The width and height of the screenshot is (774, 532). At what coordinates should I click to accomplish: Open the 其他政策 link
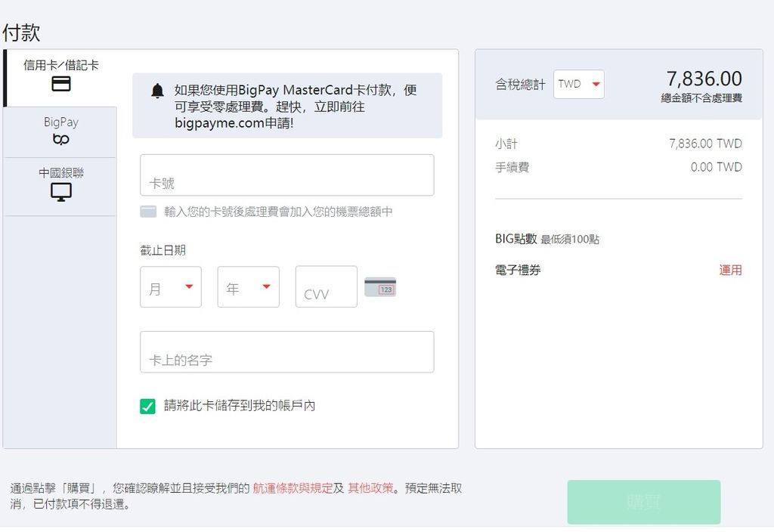coord(370,488)
